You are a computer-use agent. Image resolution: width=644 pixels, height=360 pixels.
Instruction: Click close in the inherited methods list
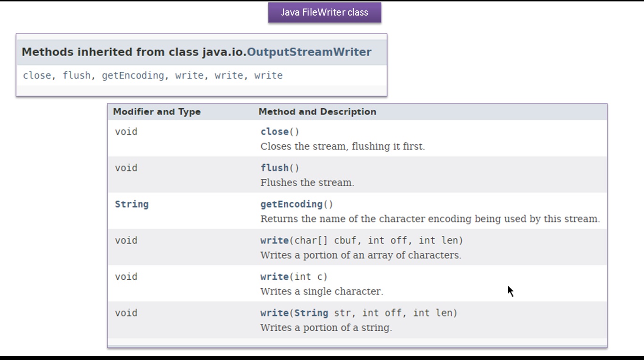37,75
